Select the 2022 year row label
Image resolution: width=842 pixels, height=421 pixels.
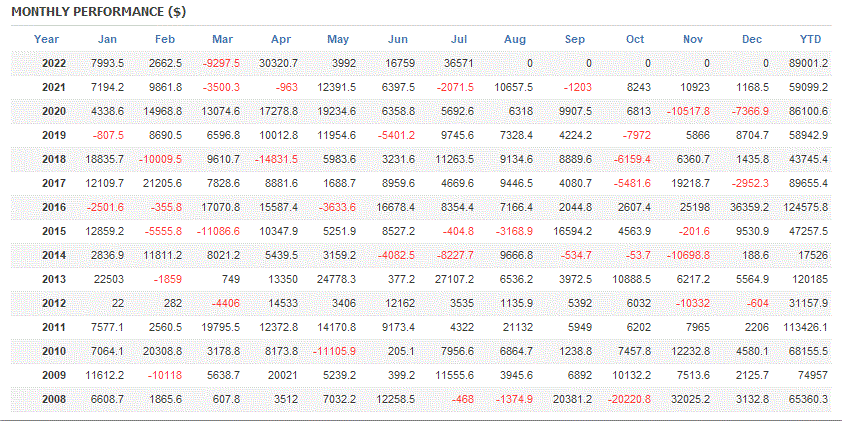(54, 63)
